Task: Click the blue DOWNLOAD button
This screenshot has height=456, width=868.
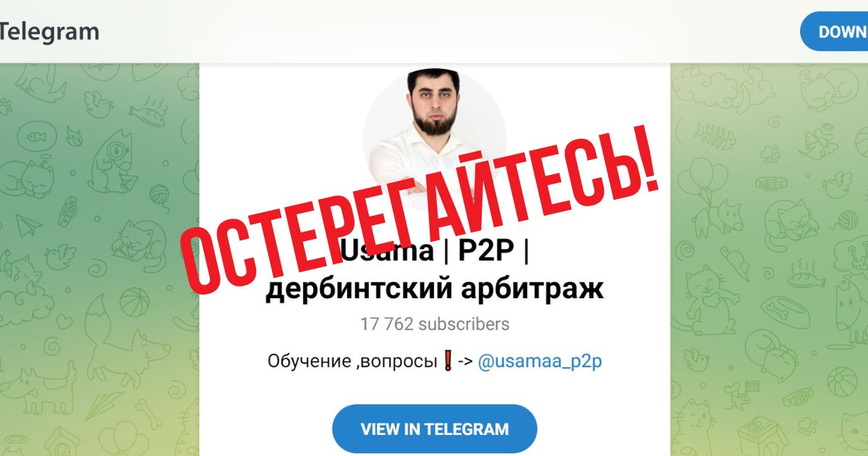Action: [835, 32]
